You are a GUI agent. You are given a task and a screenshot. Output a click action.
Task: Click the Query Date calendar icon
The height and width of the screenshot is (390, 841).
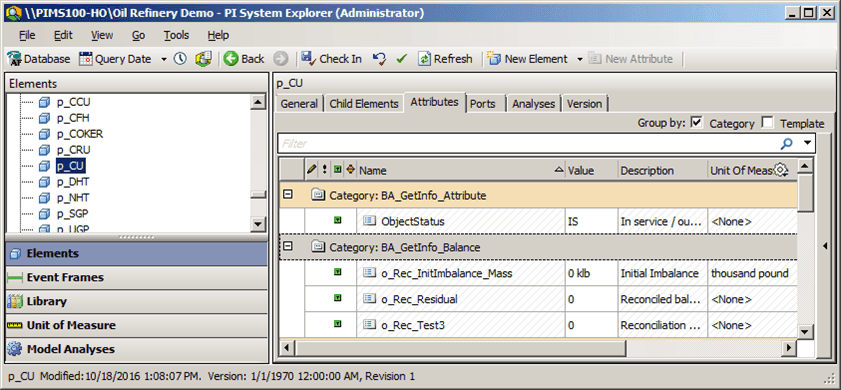(x=86, y=59)
